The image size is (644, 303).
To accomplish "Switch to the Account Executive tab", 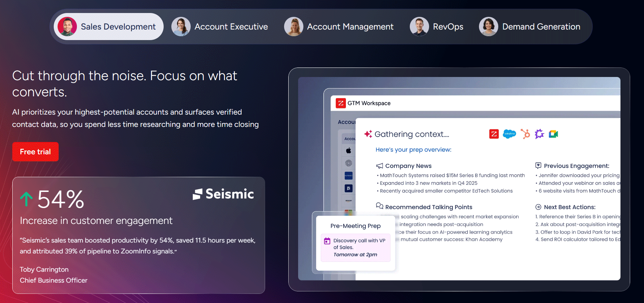I will tap(220, 27).
